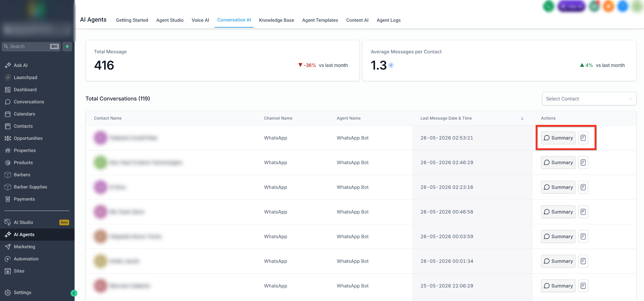This screenshot has height=301, width=644.
Task: Open Settings in sidebar
Action: point(22,292)
